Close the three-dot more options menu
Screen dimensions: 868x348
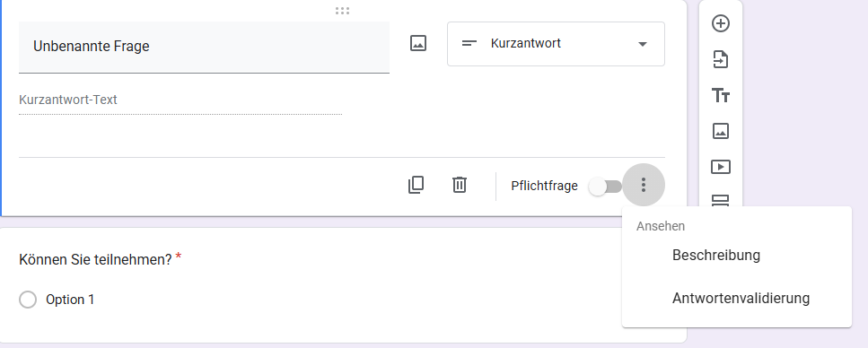(x=644, y=185)
